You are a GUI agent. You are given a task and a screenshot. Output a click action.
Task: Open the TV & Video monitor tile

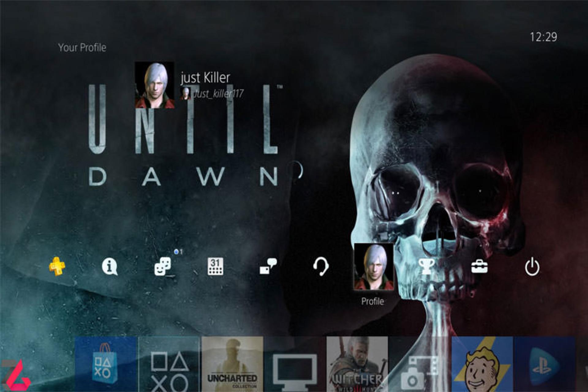pyautogui.click(x=295, y=364)
